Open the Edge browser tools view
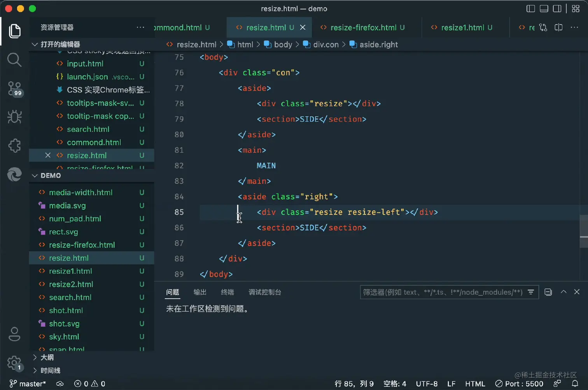The height and width of the screenshot is (390, 588). [14, 174]
